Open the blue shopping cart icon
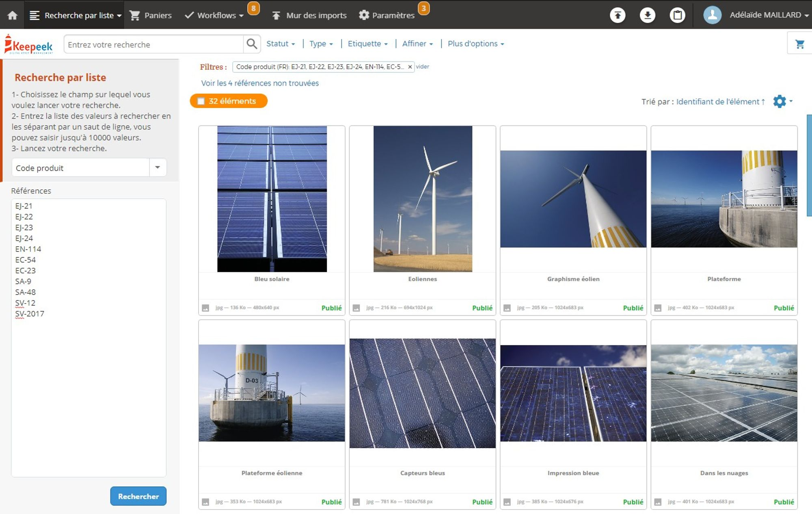The image size is (812, 514). (x=799, y=44)
